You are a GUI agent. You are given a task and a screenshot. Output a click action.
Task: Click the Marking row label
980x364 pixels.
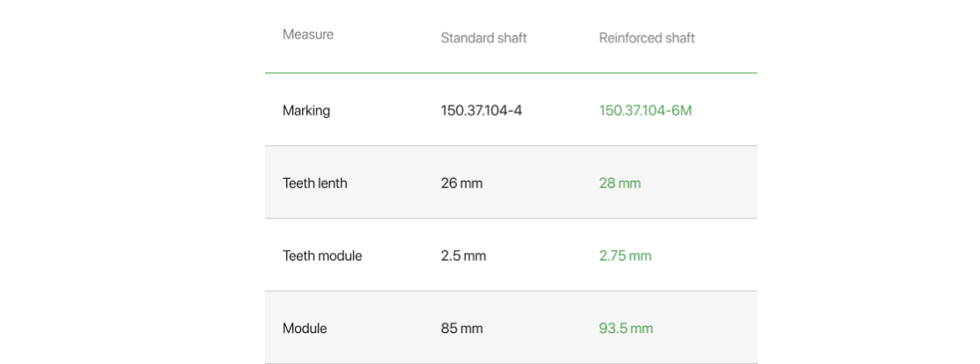[x=306, y=111]
